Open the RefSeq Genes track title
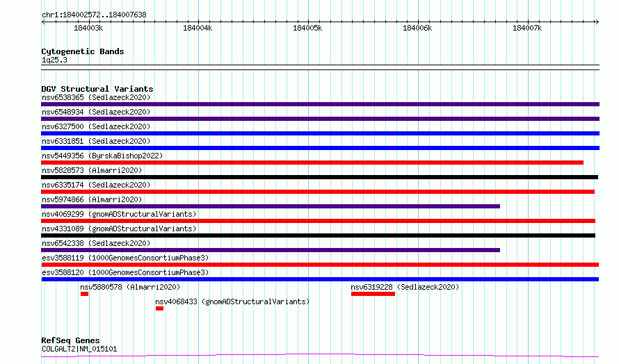Screen dimensions: 619x364 pyautogui.click(x=71, y=340)
